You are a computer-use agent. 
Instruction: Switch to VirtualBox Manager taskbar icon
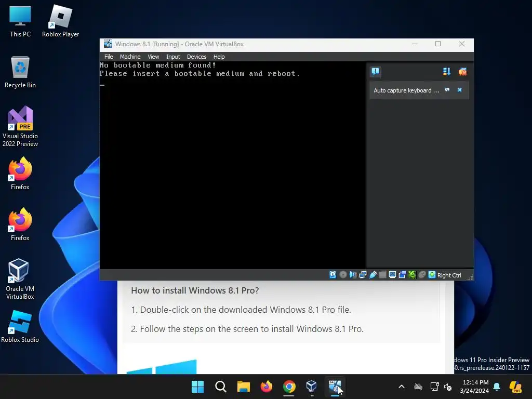click(x=312, y=387)
